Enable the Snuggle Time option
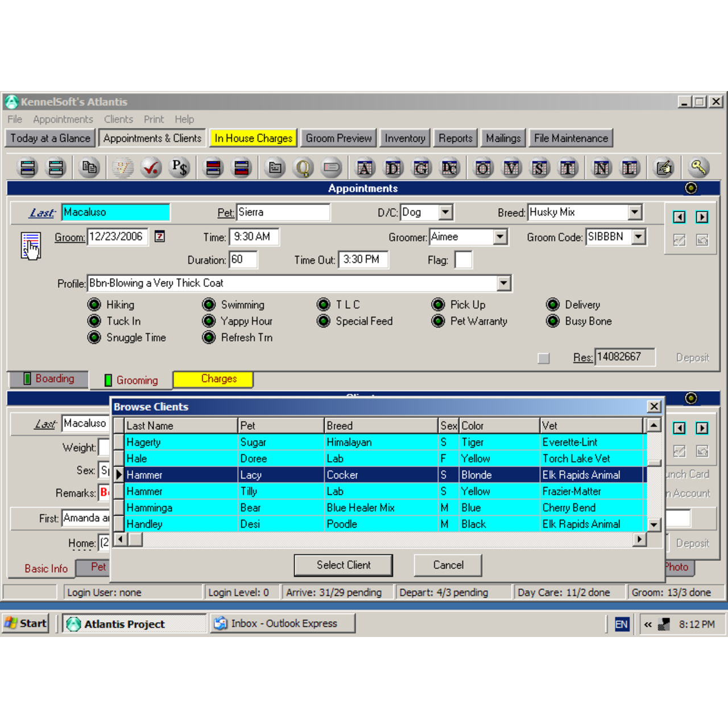 (x=94, y=338)
